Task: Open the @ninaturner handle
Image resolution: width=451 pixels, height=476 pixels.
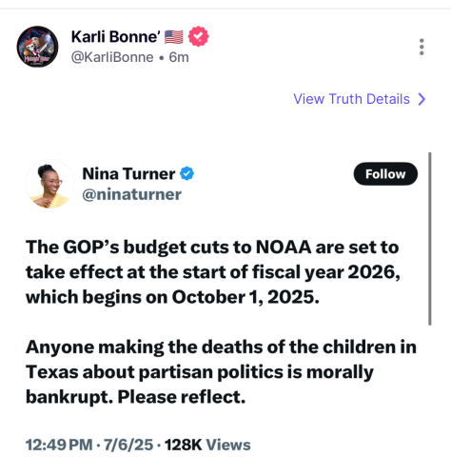Action: [x=131, y=194]
